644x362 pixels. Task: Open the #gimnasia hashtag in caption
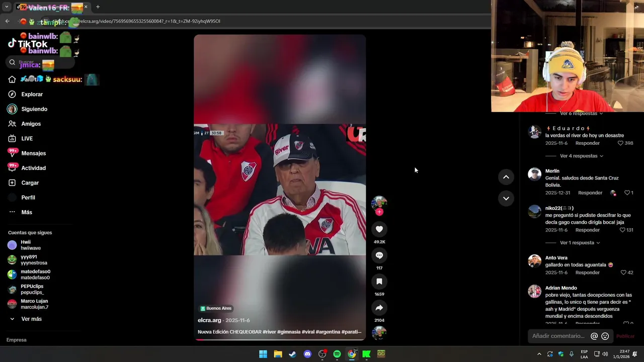pyautogui.click(x=289, y=332)
